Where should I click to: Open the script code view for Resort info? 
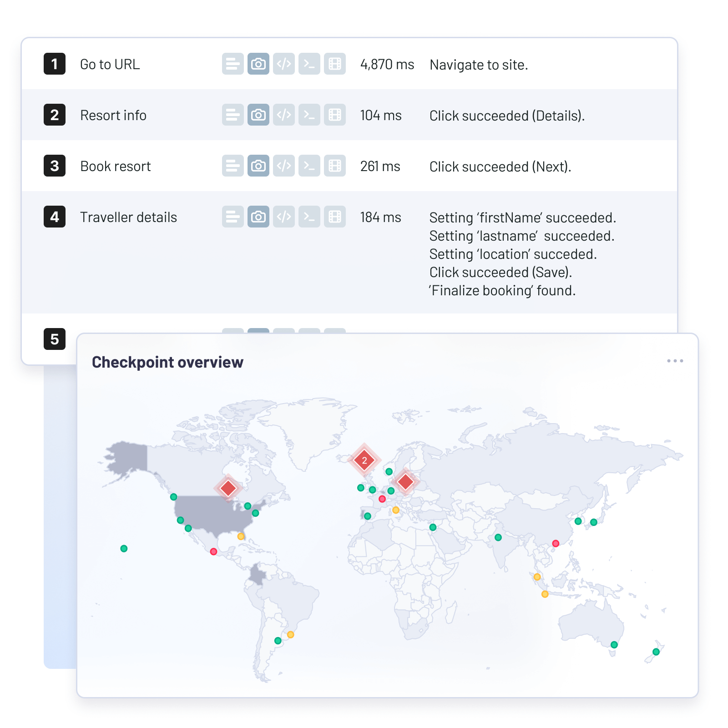[x=283, y=115]
